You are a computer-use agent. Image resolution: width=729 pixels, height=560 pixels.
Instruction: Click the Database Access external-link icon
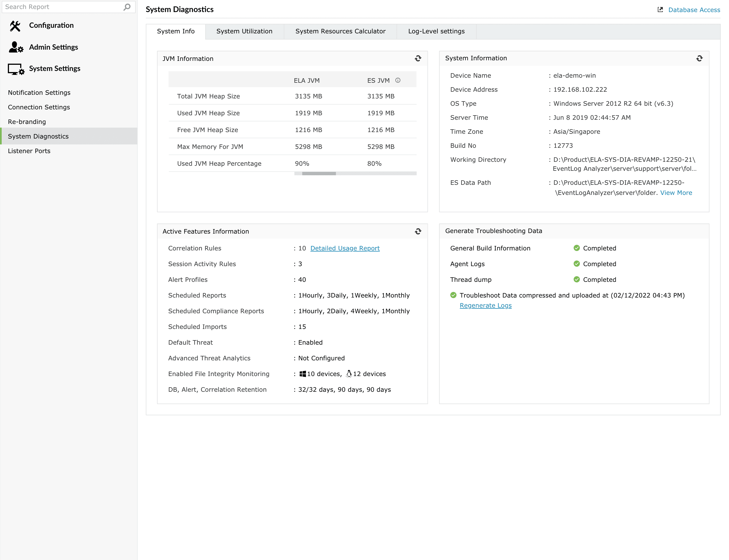pyautogui.click(x=660, y=10)
